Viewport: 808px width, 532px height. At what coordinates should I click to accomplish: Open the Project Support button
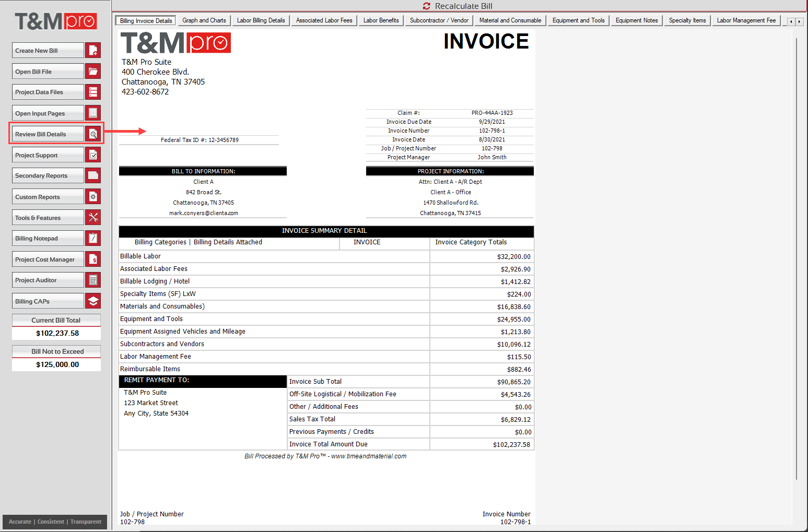click(x=48, y=155)
